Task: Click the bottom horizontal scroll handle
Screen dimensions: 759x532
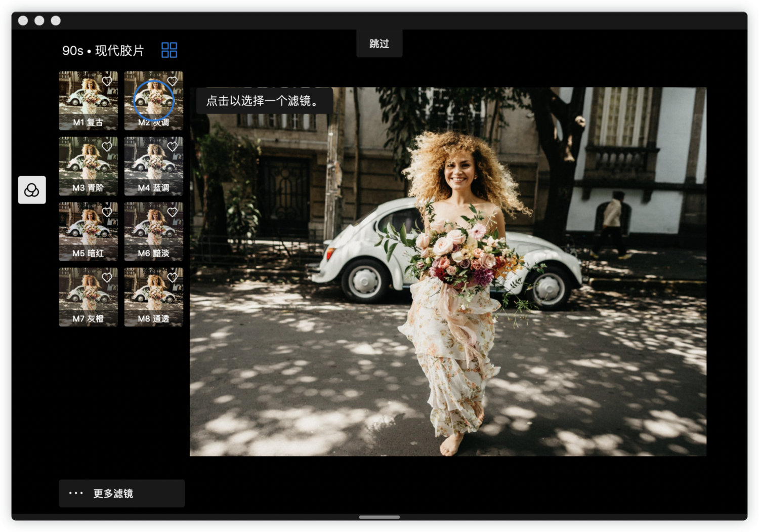Action: coord(379,517)
